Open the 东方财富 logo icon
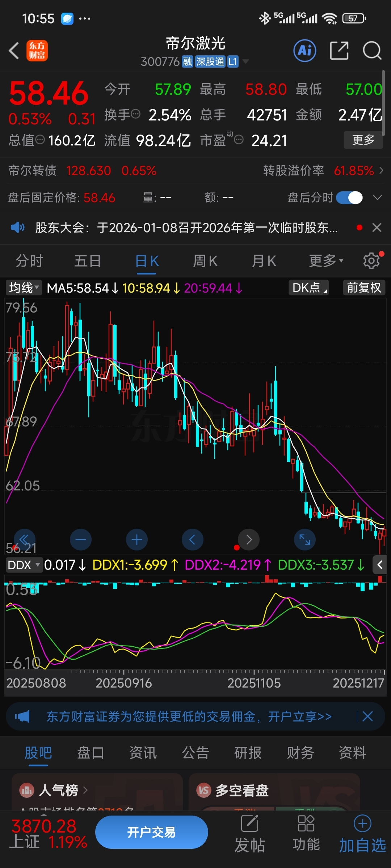The image size is (391, 868). click(x=37, y=51)
